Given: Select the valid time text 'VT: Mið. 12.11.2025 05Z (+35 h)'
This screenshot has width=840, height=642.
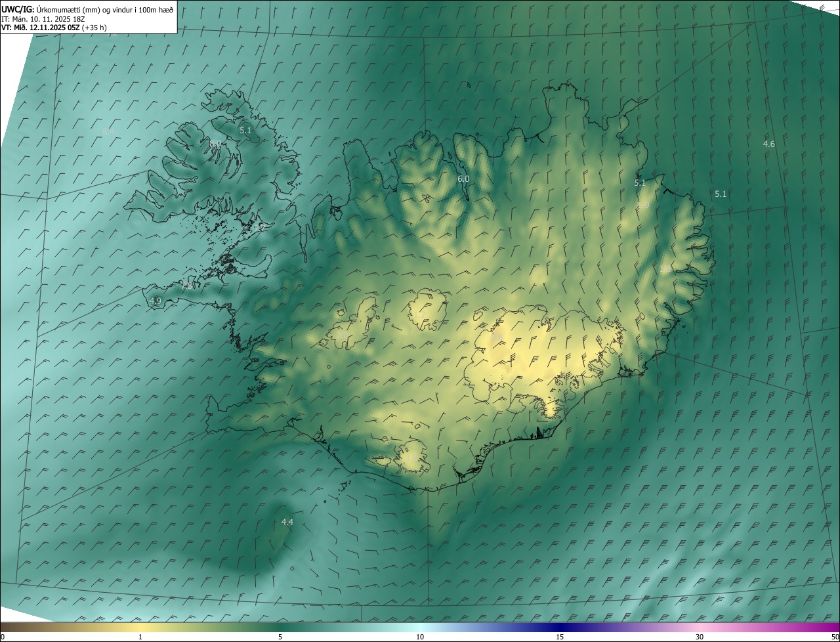Looking at the screenshot, I should pyautogui.click(x=54, y=28).
